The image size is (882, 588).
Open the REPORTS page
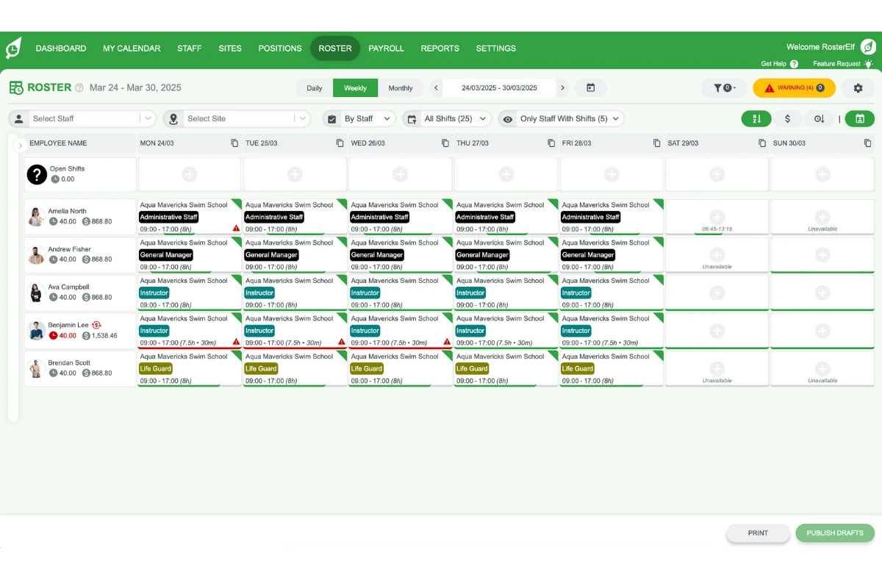coord(440,49)
